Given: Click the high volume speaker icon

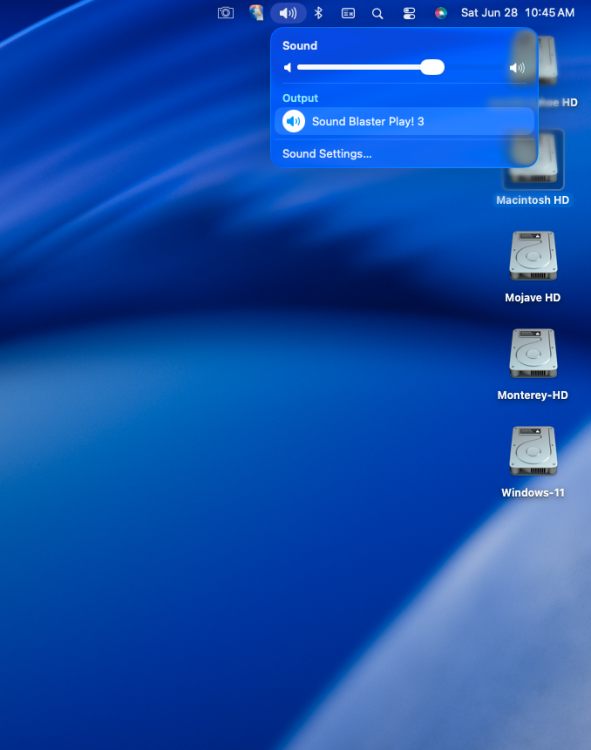Looking at the screenshot, I should [517, 67].
